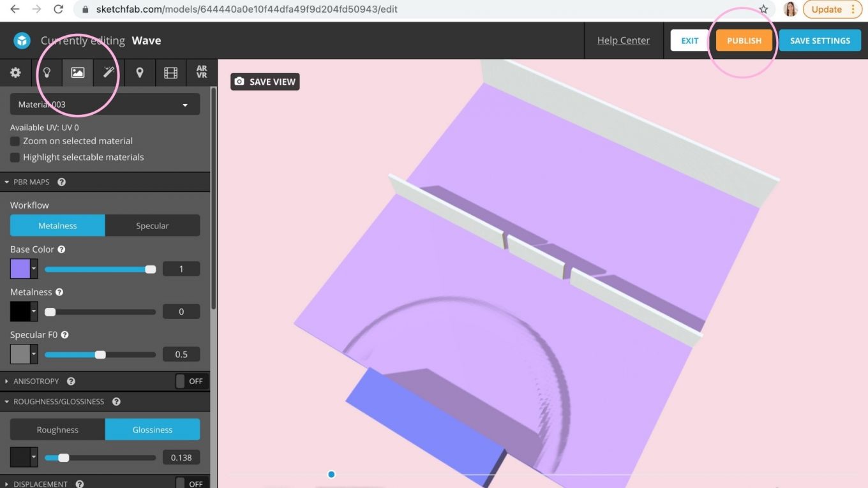Open the Lighting settings tab

pyautogui.click(x=47, y=72)
